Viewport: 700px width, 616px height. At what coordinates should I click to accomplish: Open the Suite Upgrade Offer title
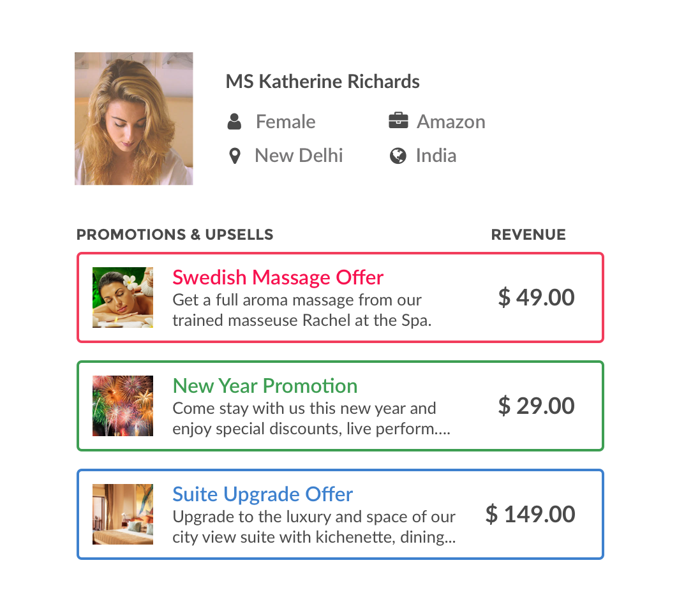tap(262, 495)
